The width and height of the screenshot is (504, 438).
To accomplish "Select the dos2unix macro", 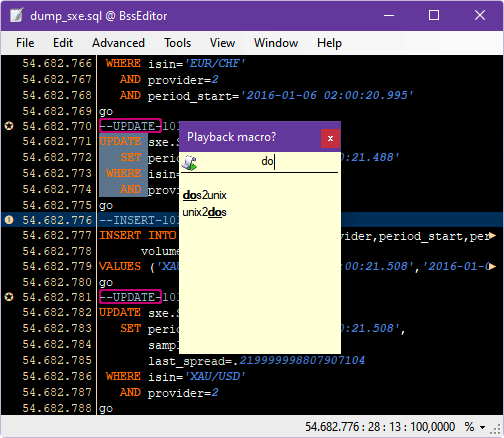I will [204, 195].
